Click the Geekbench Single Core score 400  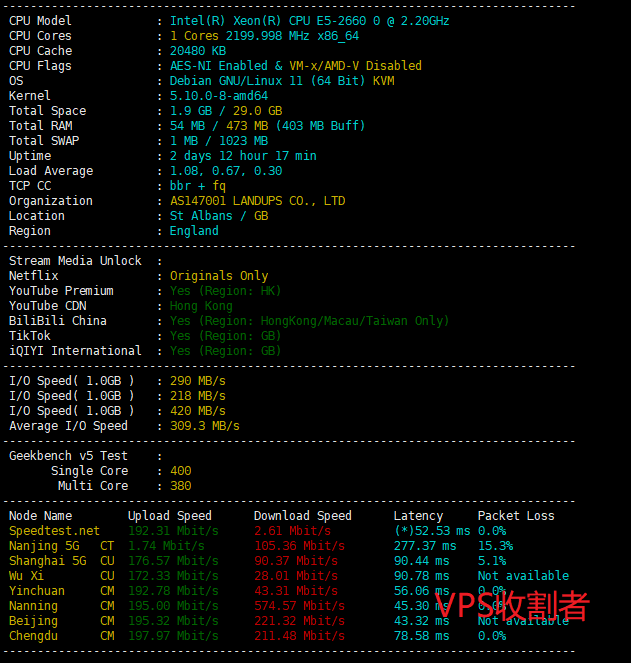(180, 471)
